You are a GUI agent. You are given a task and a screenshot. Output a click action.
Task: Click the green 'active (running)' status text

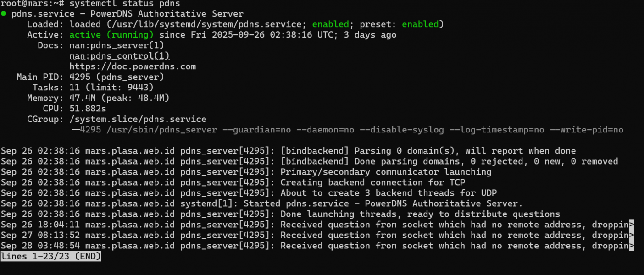click(111, 35)
